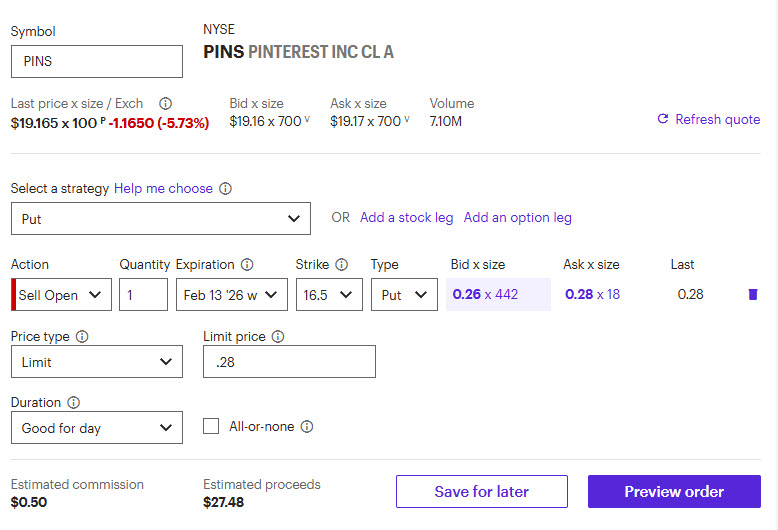
Task: Open the Sell Open action dropdown
Action: pyautogui.click(x=62, y=295)
